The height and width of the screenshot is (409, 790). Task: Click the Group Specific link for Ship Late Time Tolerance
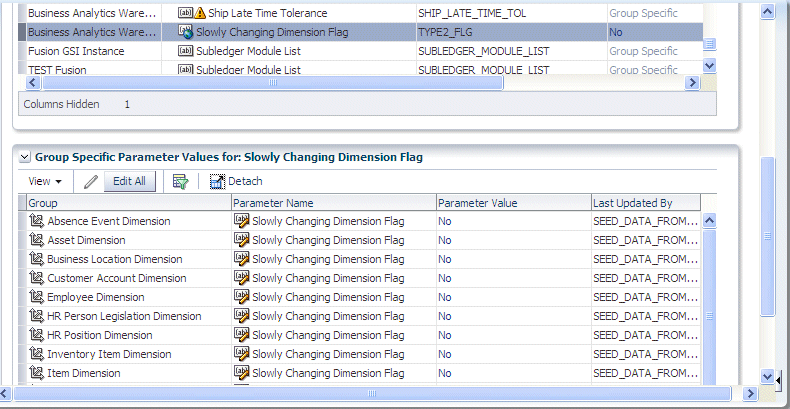(643, 13)
